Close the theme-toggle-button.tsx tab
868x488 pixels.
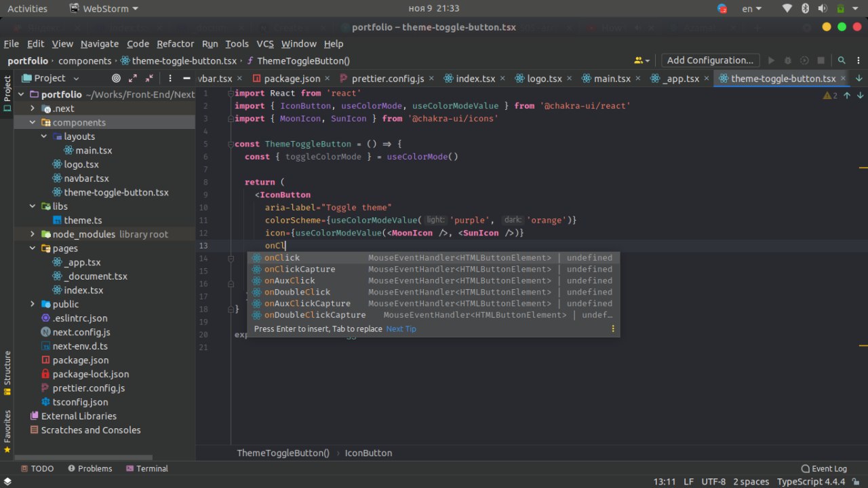(x=843, y=79)
